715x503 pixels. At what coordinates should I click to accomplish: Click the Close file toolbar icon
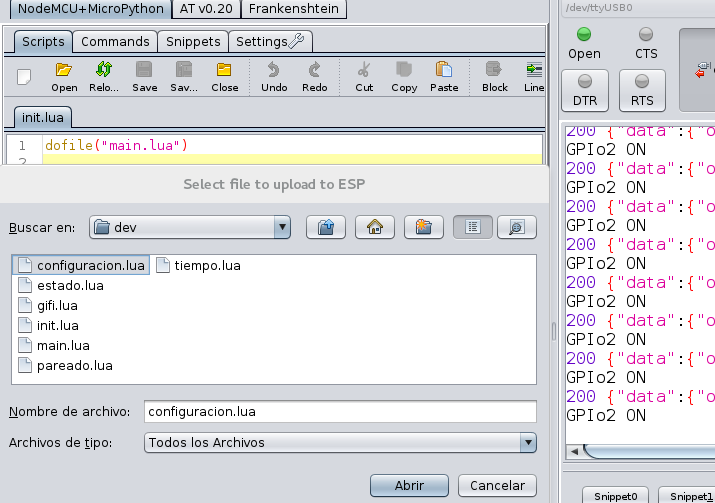[224, 77]
